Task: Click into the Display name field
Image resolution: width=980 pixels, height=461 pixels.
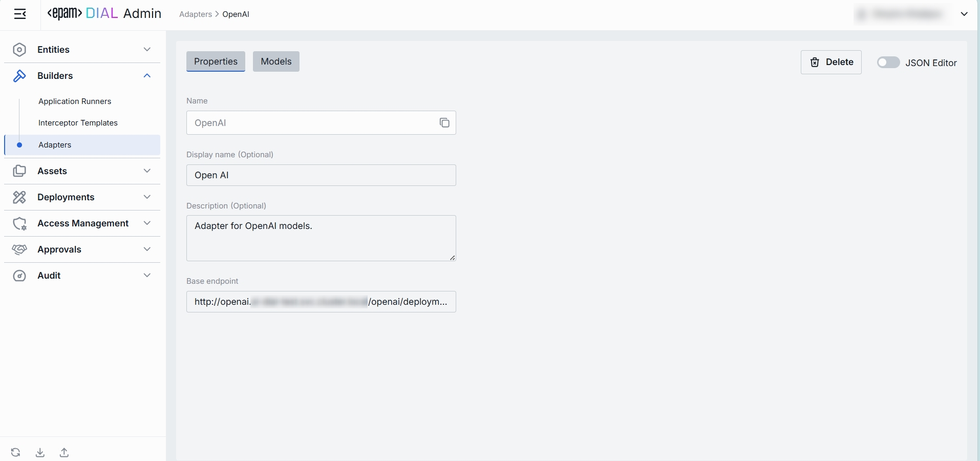Action: point(321,175)
